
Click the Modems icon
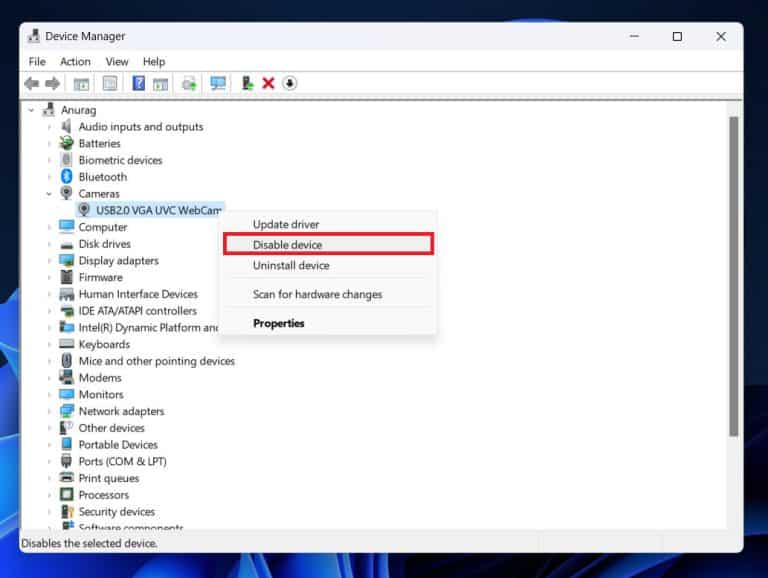coord(66,377)
